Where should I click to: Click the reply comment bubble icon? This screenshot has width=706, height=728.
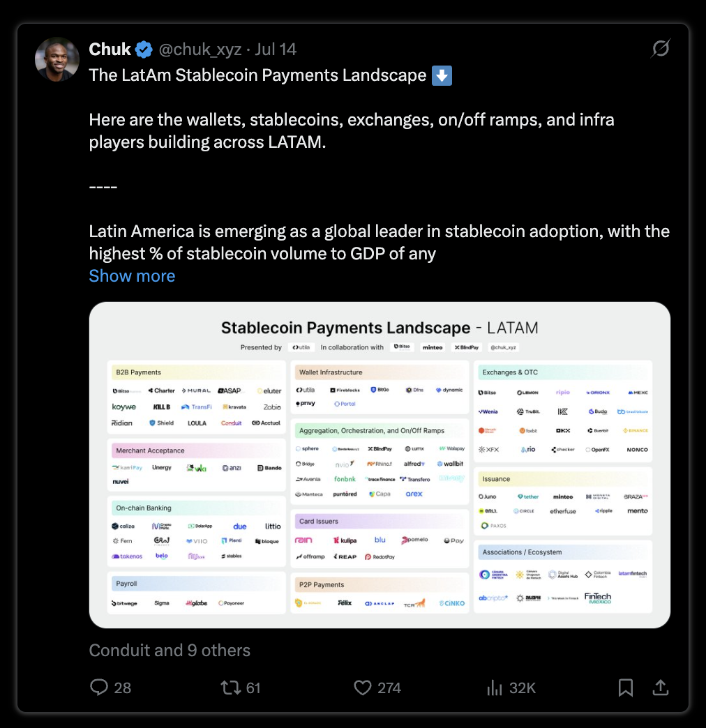(x=99, y=688)
